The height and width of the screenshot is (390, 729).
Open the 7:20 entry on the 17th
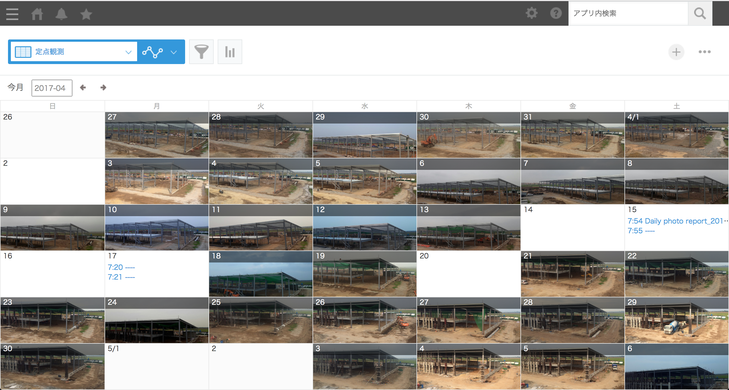(x=121, y=267)
